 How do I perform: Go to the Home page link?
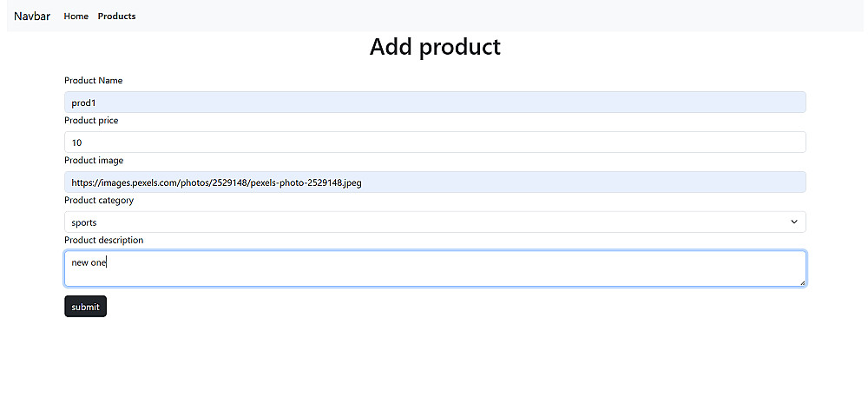[x=76, y=16]
